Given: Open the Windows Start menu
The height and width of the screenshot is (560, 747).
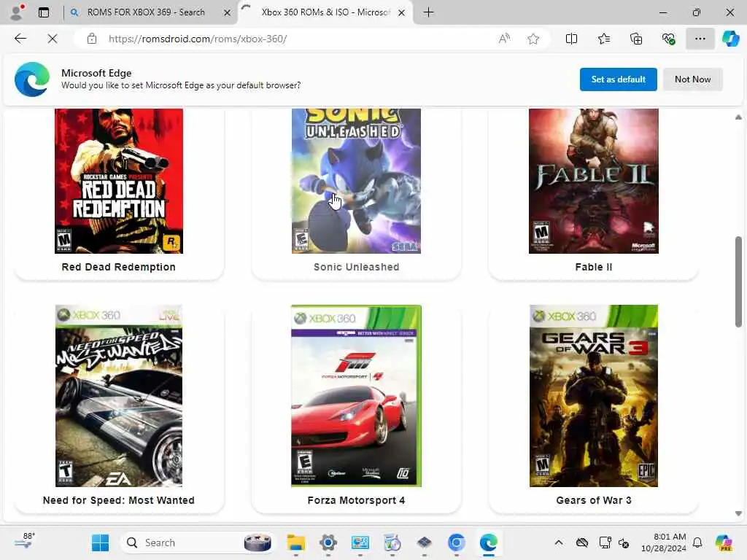Looking at the screenshot, I should click(x=100, y=542).
